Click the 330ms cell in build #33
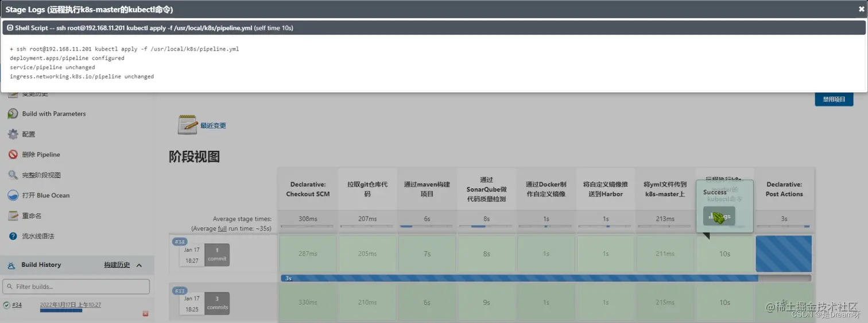Viewport: 868px width, 323px height. (x=308, y=302)
